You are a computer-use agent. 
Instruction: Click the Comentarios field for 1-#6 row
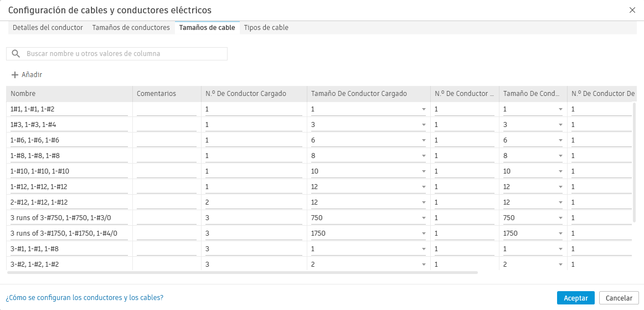pyautogui.click(x=166, y=140)
